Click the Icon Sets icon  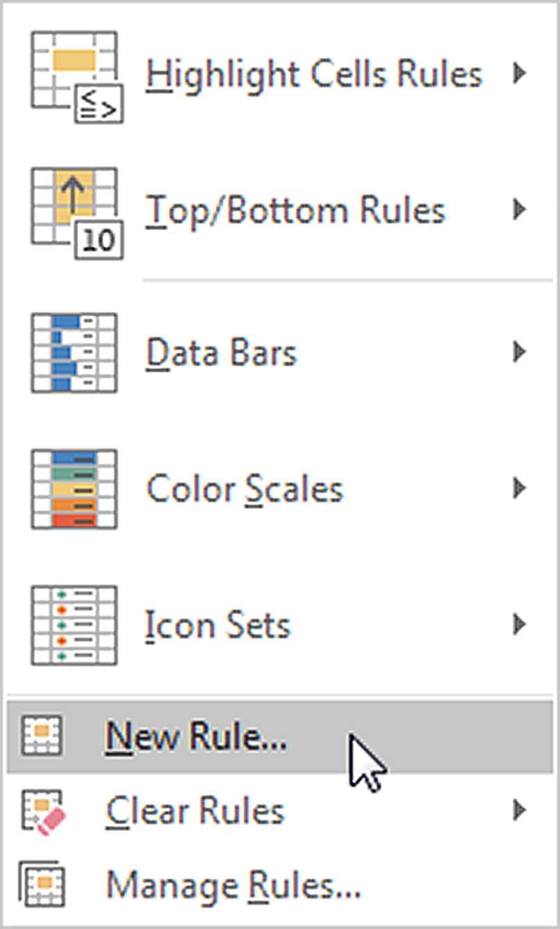[x=74, y=626]
